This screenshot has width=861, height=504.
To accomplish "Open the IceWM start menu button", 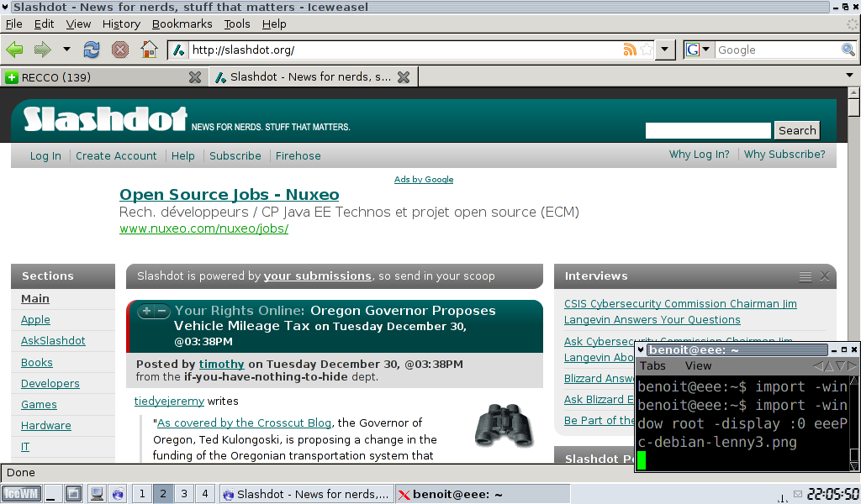I will click(21, 494).
